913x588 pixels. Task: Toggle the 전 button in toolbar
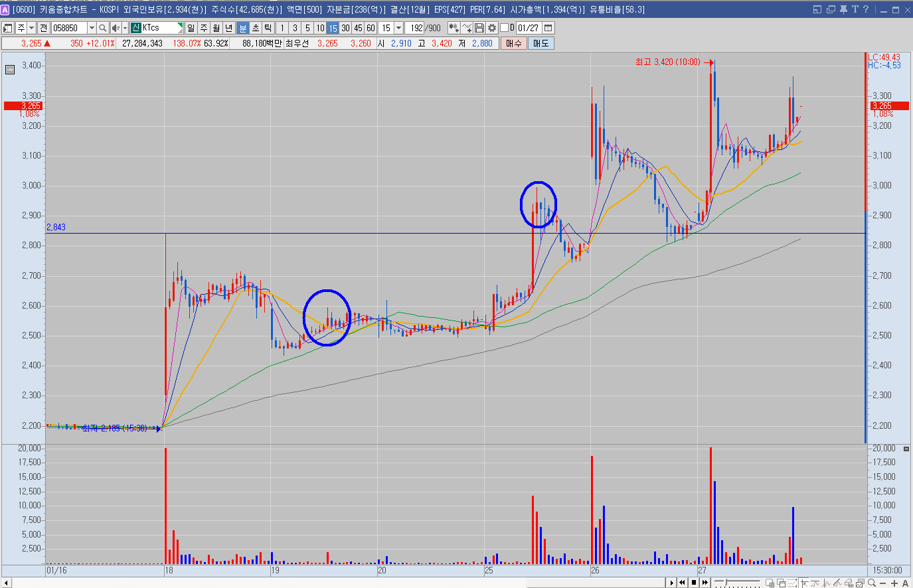tap(43, 28)
